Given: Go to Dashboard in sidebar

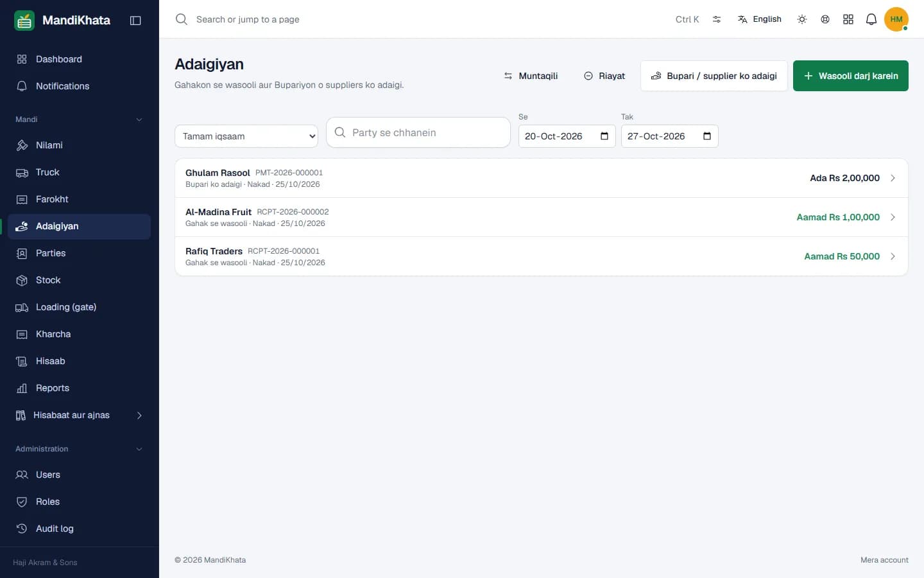Looking at the screenshot, I should coord(80,59).
